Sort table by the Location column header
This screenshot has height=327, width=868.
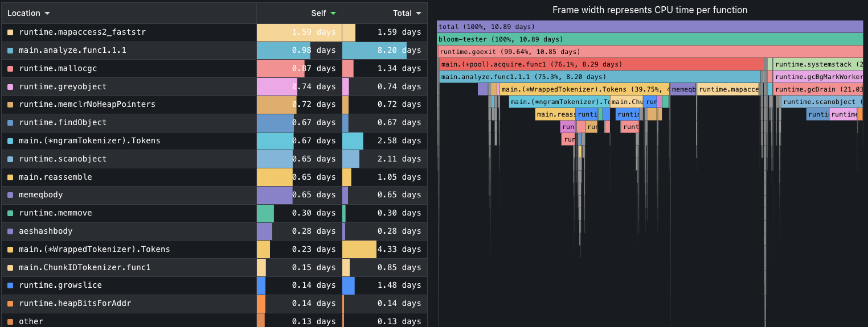tap(28, 13)
